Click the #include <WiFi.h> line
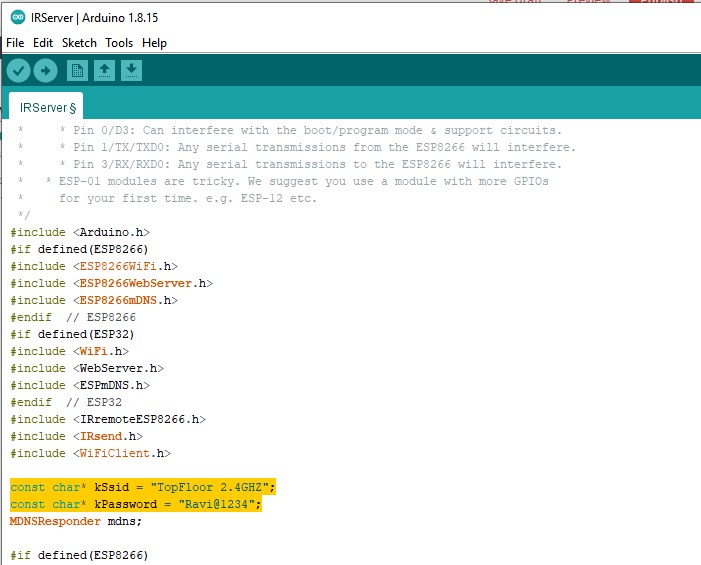The image size is (701, 565). (x=69, y=351)
